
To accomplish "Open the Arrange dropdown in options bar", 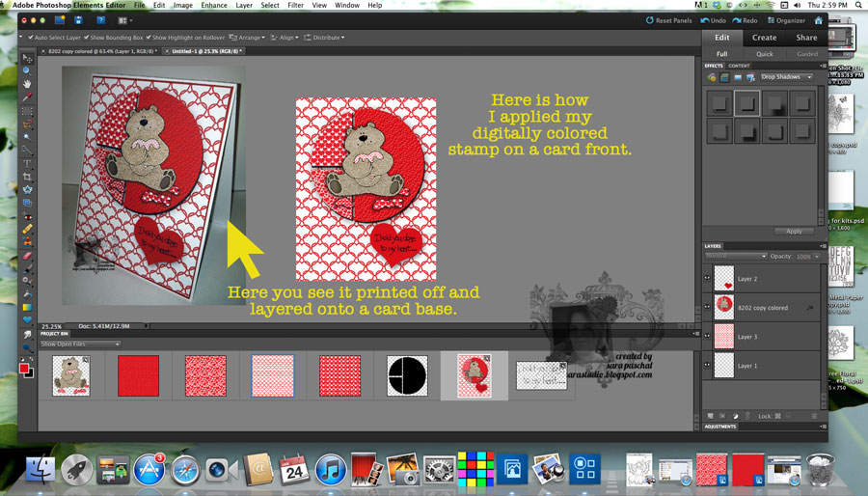I will coord(248,38).
